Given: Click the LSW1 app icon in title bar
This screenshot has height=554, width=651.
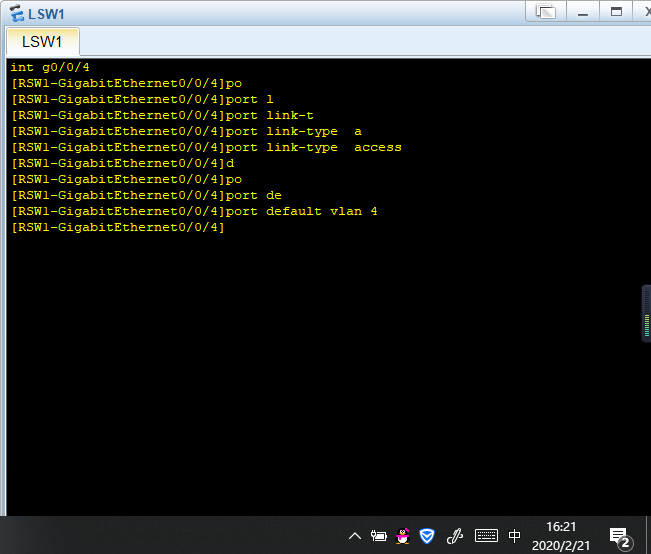Looking at the screenshot, I should click(17, 13).
